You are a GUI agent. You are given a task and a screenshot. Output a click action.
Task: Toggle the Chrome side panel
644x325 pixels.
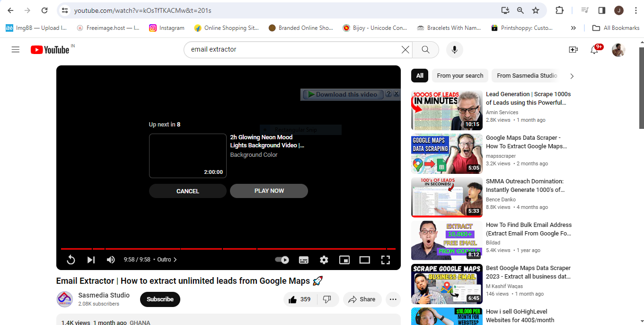pos(602,10)
